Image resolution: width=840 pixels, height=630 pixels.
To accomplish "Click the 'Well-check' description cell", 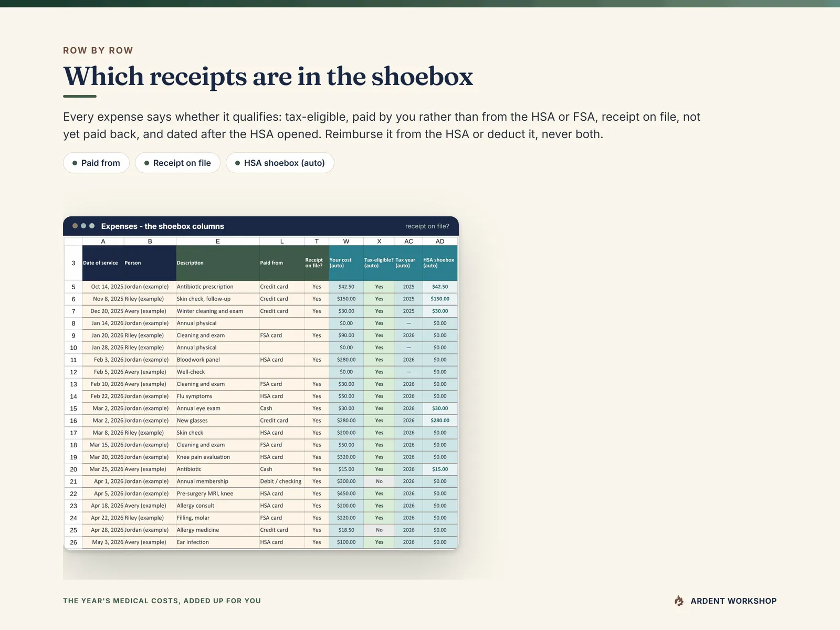I will (218, 372).
